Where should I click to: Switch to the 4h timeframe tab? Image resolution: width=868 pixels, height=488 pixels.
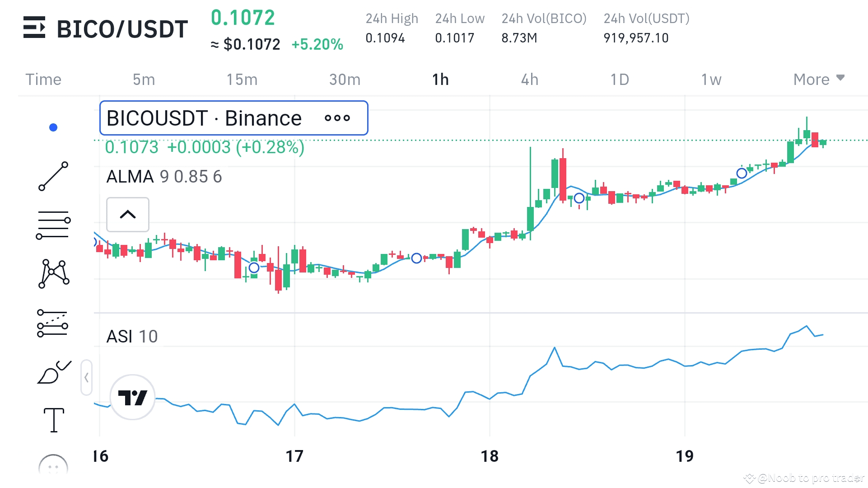[x=530, y=80]
